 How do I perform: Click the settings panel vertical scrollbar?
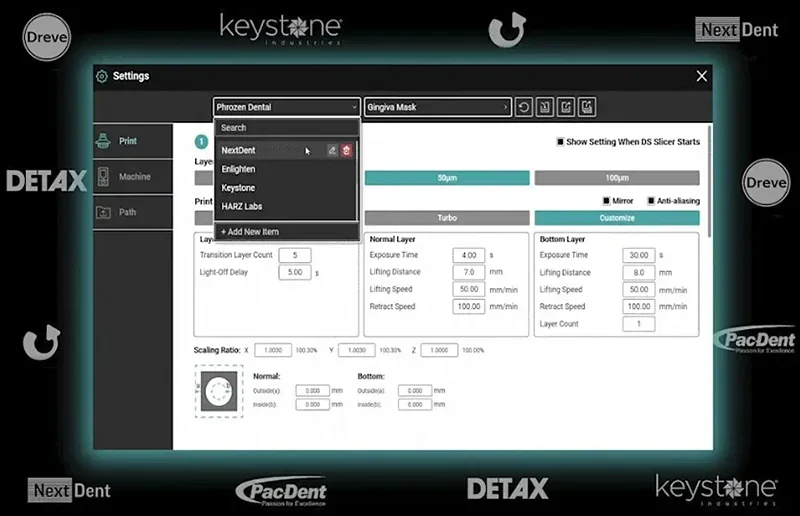[709, 181]
